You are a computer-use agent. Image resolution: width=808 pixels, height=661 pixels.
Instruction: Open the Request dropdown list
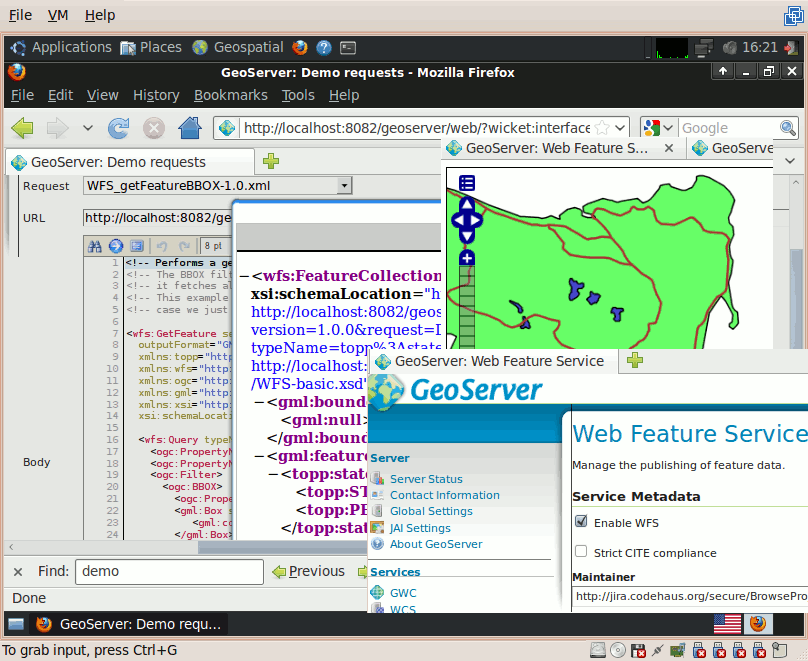(x=344, y=185)
